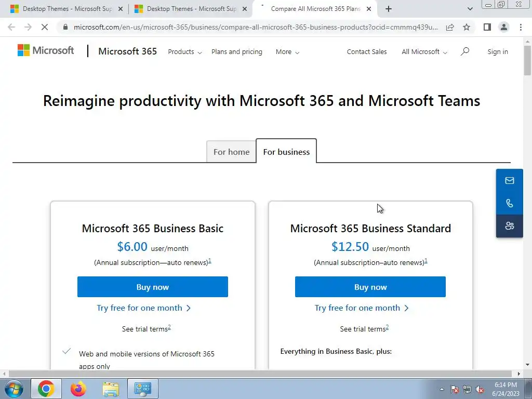Image resolution: width=532 pixels, height=399 pixels.
Task: Open a new browser tab
Action: (x=389, y=9)
